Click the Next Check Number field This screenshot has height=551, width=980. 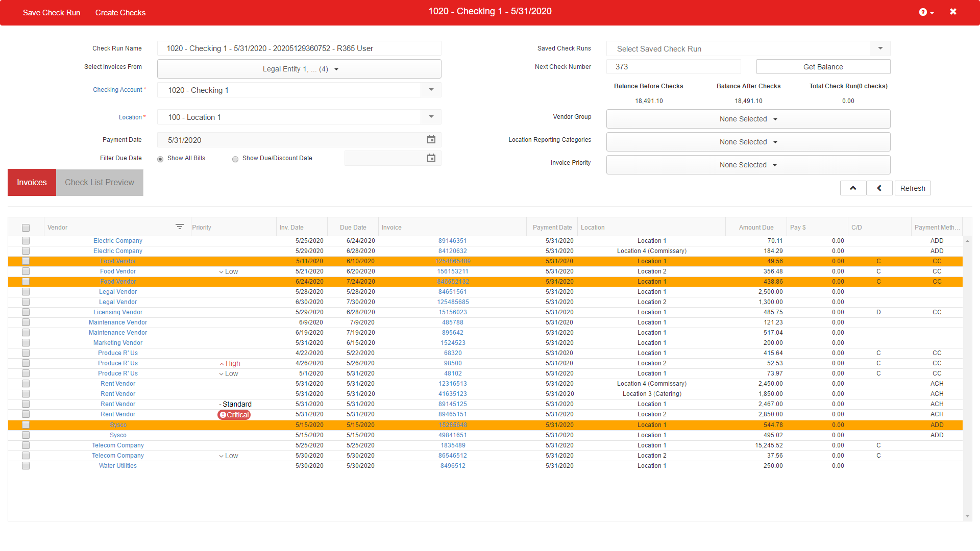tap(673, 67)
